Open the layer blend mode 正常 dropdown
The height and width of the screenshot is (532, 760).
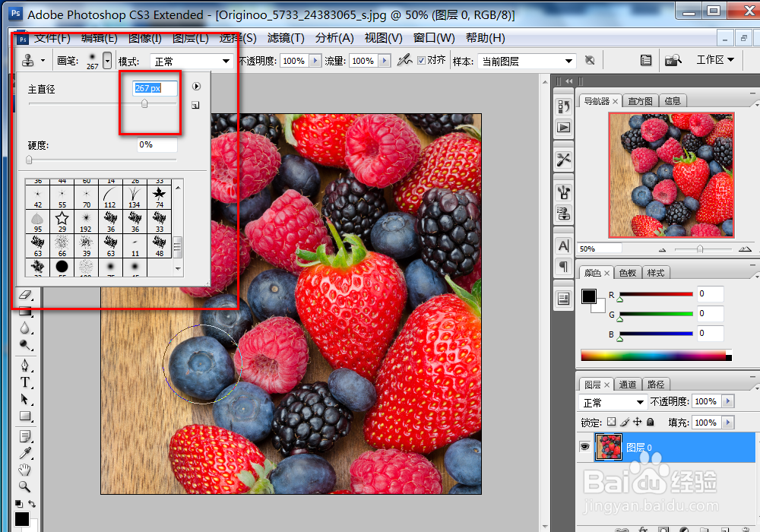point(613,402)
